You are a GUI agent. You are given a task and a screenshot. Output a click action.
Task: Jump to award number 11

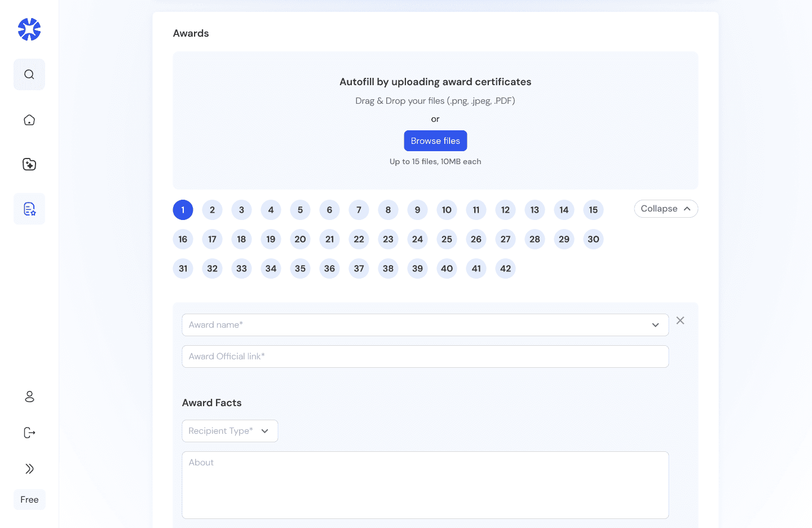point(476,210)
